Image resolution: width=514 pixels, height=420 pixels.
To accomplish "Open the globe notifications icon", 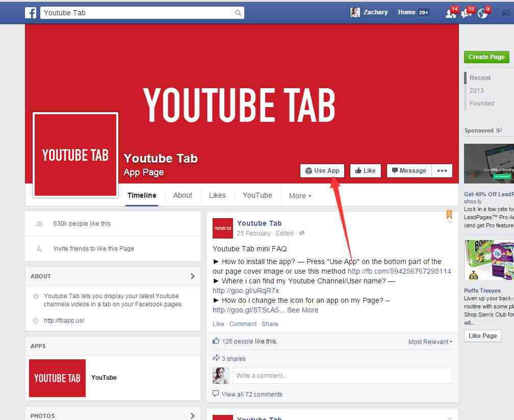I will (x=483, y=13).
